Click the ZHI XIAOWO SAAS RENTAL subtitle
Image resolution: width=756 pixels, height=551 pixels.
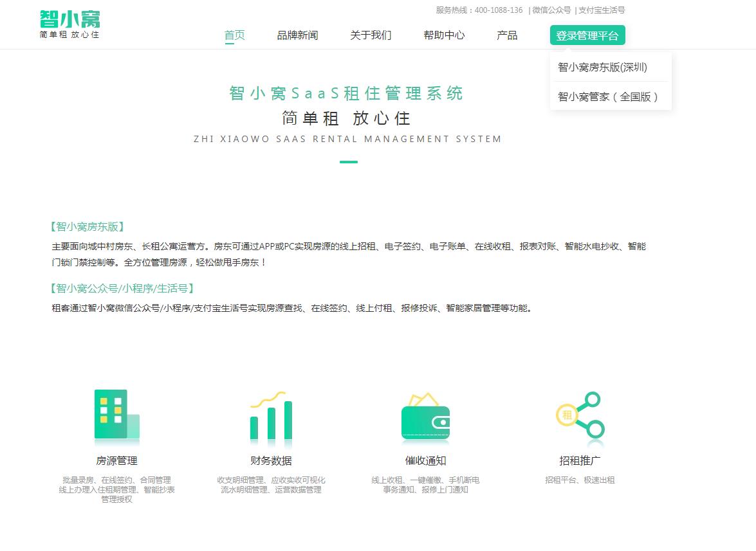point(347,139)
